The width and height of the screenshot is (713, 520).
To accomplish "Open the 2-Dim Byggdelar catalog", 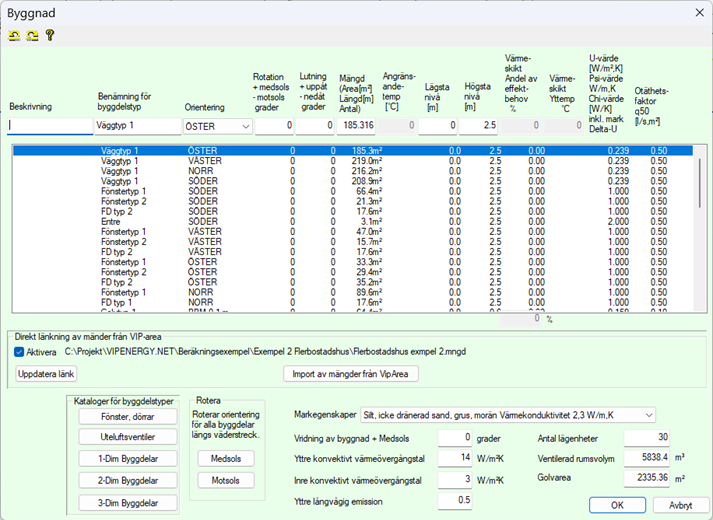I will point(126,481).
